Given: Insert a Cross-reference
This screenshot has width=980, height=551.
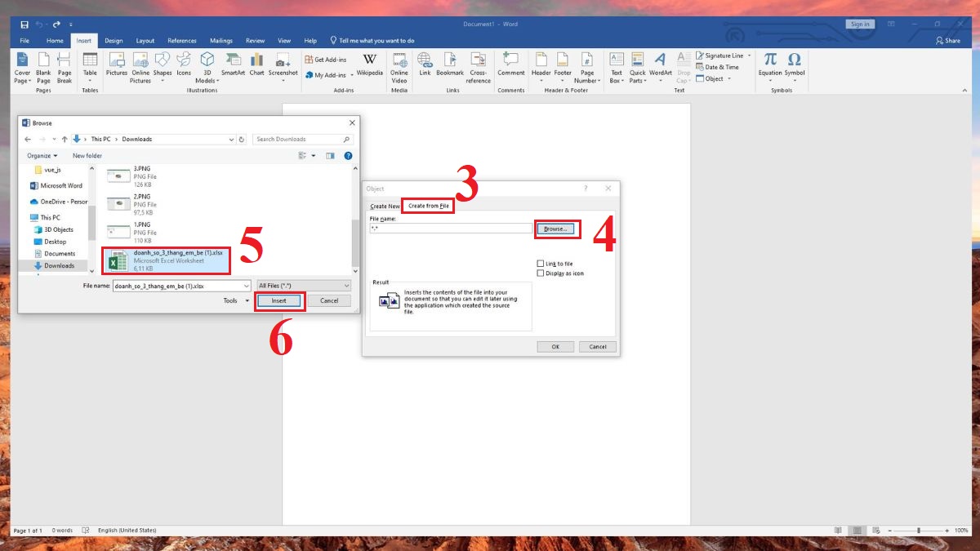Looking at the screenshot, I should click(479, 68).
